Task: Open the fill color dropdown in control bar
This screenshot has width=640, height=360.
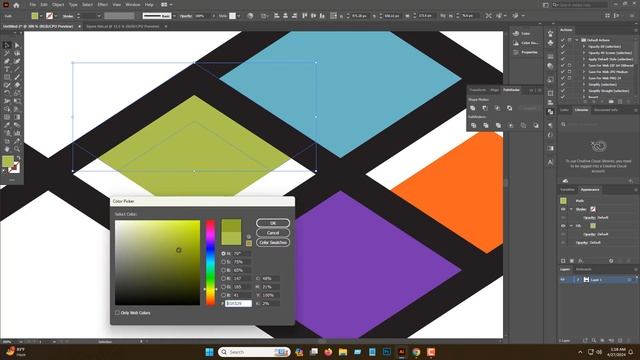Action: 41,16
